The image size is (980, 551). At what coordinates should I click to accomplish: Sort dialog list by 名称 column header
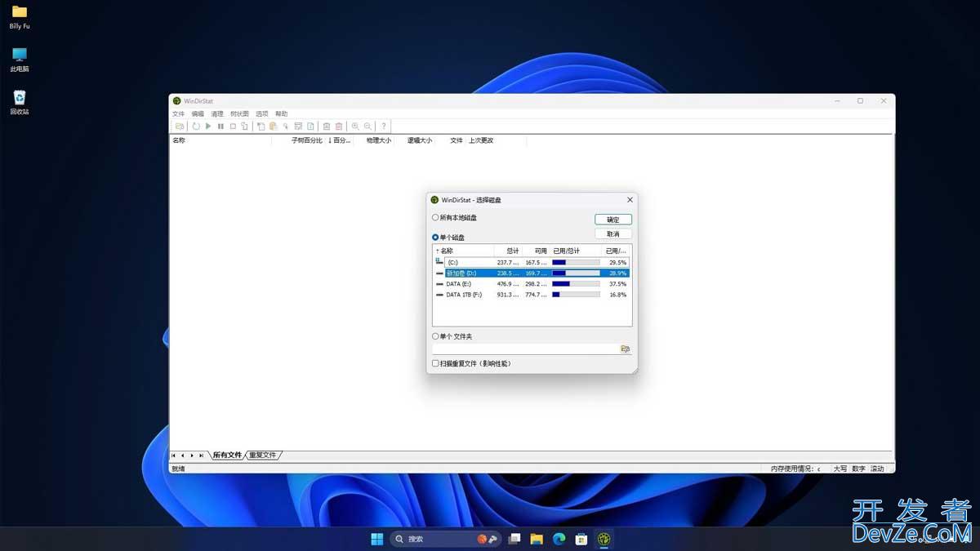tap(463, 251)
